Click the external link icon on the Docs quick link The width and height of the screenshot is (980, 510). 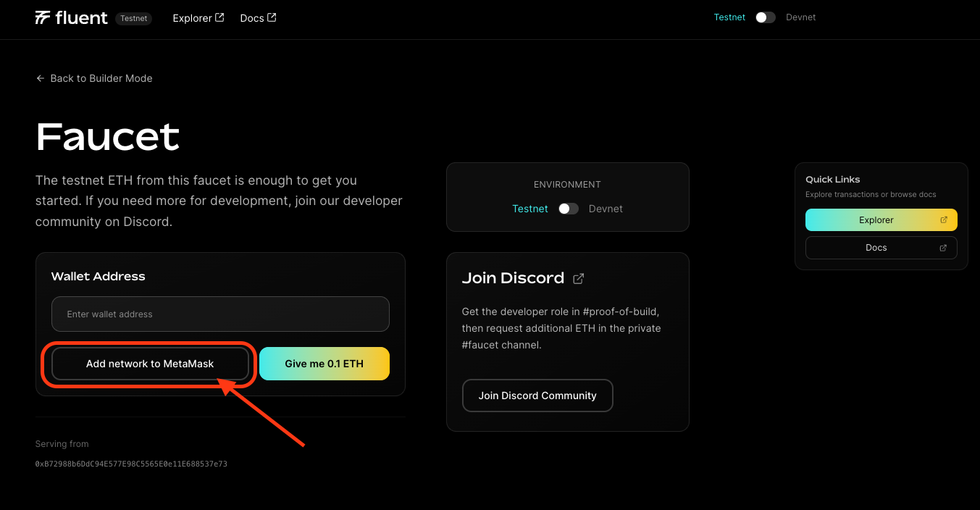coord(943,247)
